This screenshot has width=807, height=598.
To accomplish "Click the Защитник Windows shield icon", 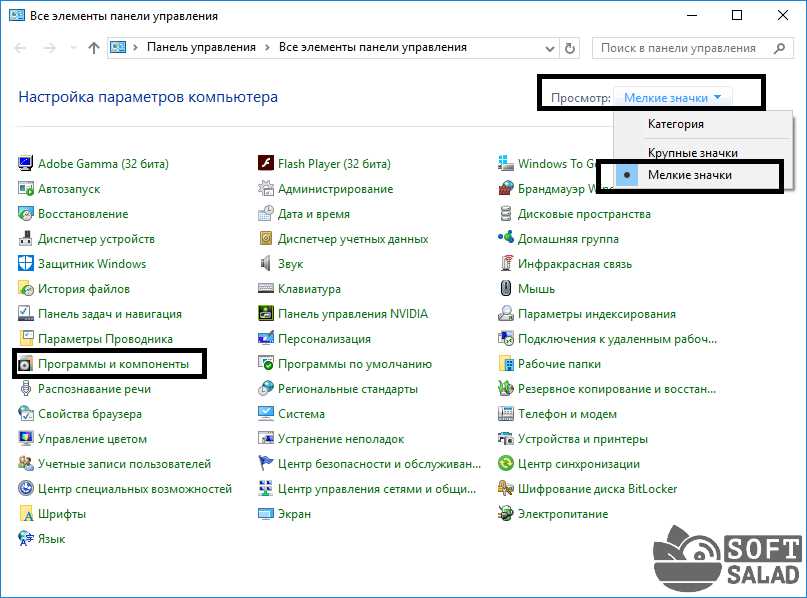I will point(25,264).
